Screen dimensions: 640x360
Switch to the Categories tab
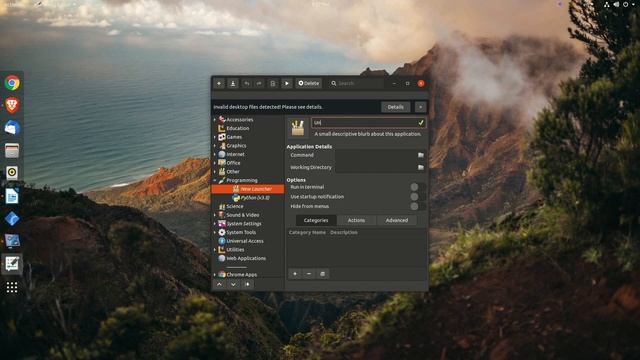coord(316,220)
